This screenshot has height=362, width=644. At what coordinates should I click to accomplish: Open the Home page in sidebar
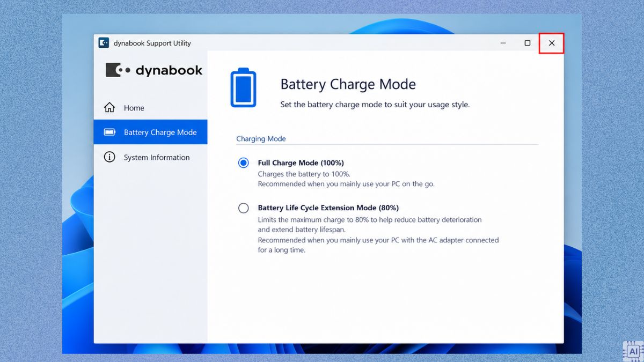coord(150,108)
